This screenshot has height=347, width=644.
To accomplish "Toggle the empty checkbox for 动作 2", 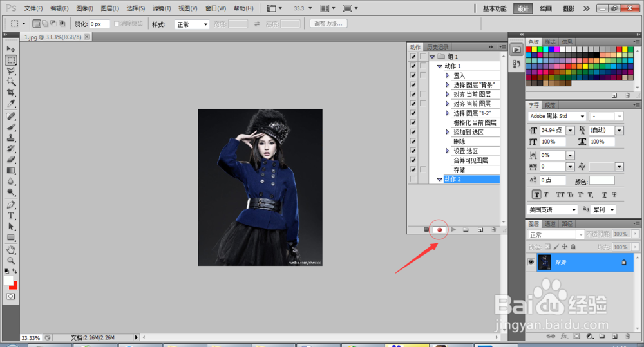I will click(413, 179).
